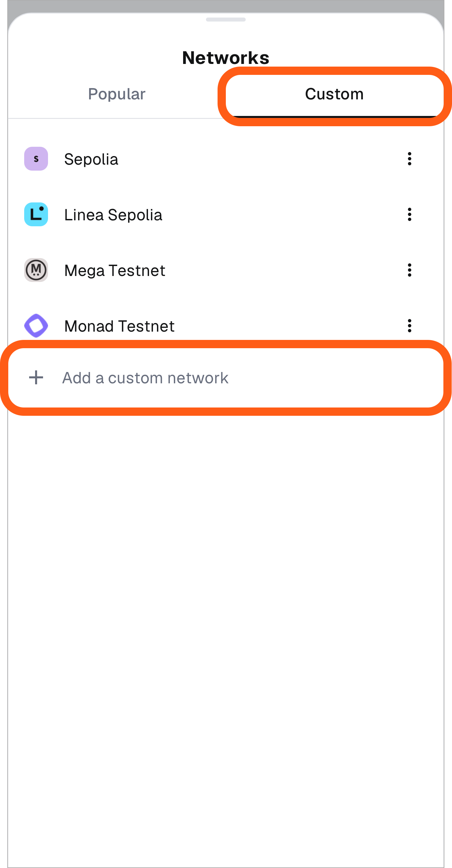Open options menu for Mega Testnet
The width and height of the screenshot is (452, 868).
[410, 270]
